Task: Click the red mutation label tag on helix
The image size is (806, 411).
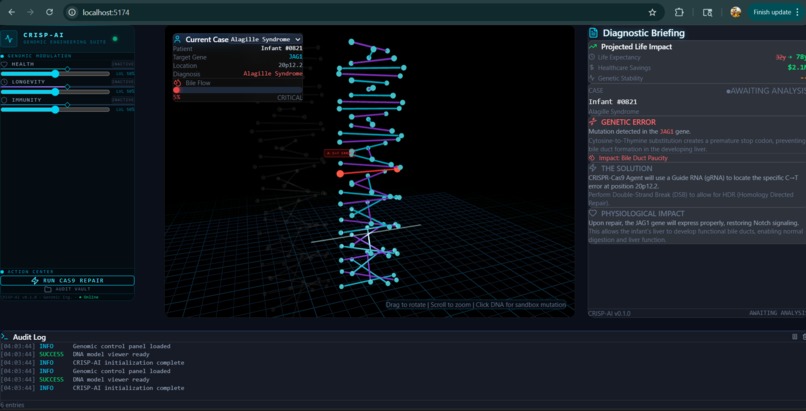Action: 337,153
